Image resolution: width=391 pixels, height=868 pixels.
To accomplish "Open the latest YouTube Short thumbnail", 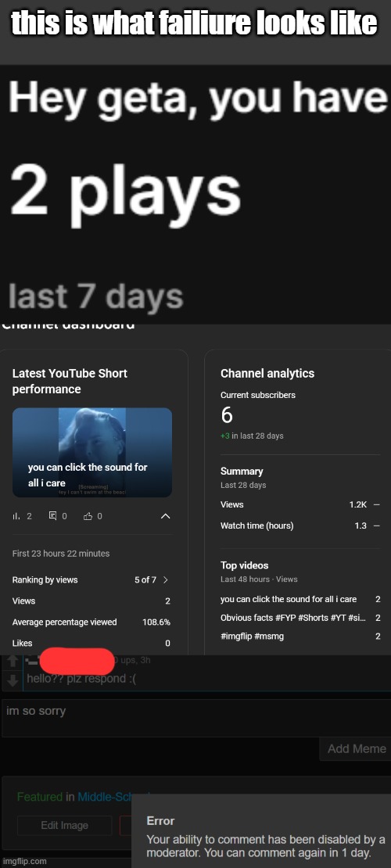I will (92, 452).
